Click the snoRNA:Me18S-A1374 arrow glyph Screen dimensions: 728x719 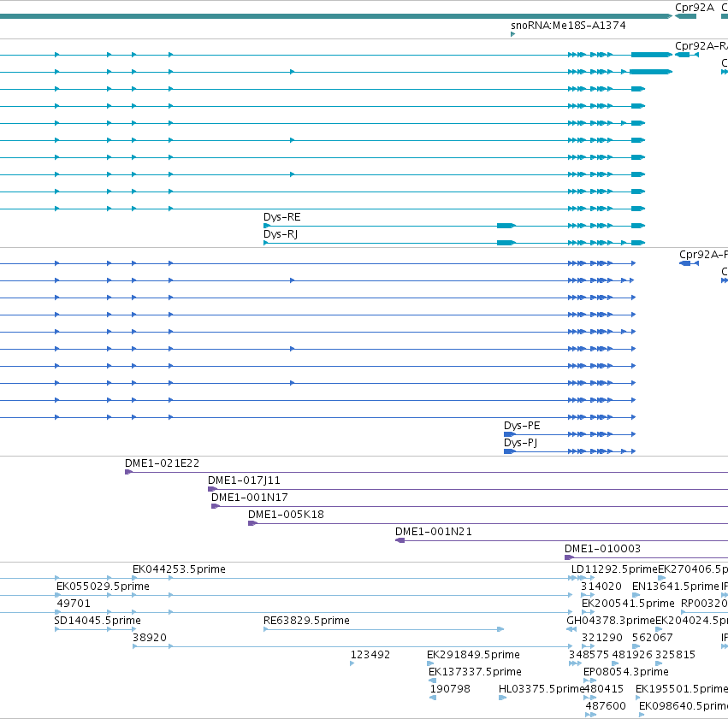click(x=512, y=34)
